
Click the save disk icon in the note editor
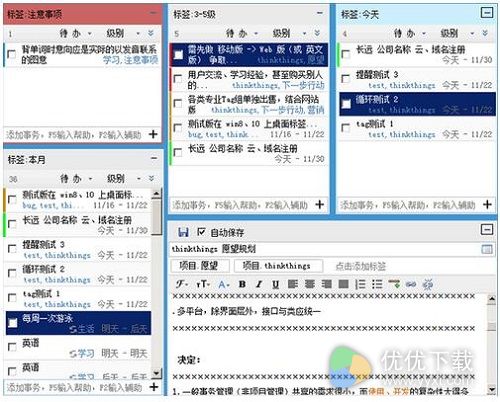click(x=183, y=232)
